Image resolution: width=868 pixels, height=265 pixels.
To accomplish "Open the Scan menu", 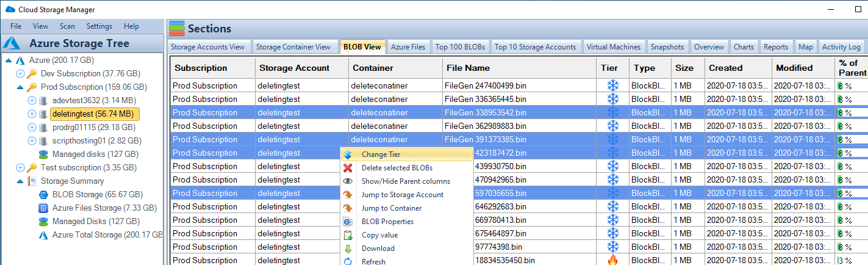I will pyautogui.click(x=67, y=26).
